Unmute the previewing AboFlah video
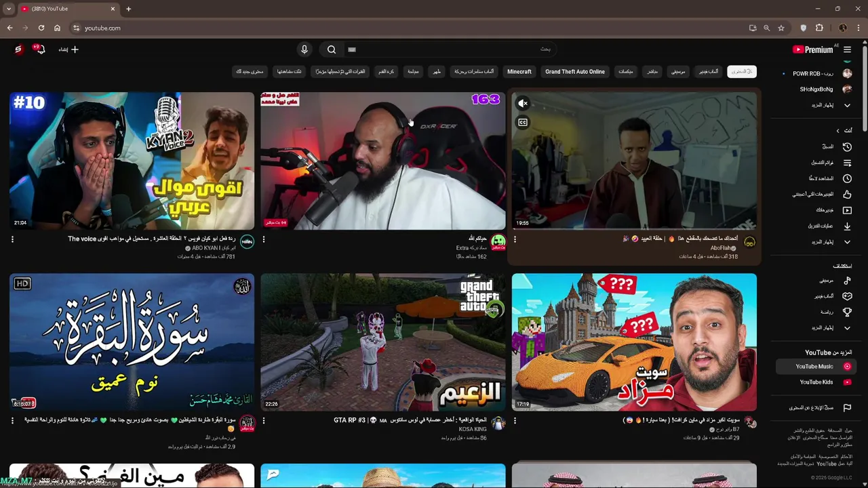The width and height of the screenshot is (868, 488). (523, 104)
